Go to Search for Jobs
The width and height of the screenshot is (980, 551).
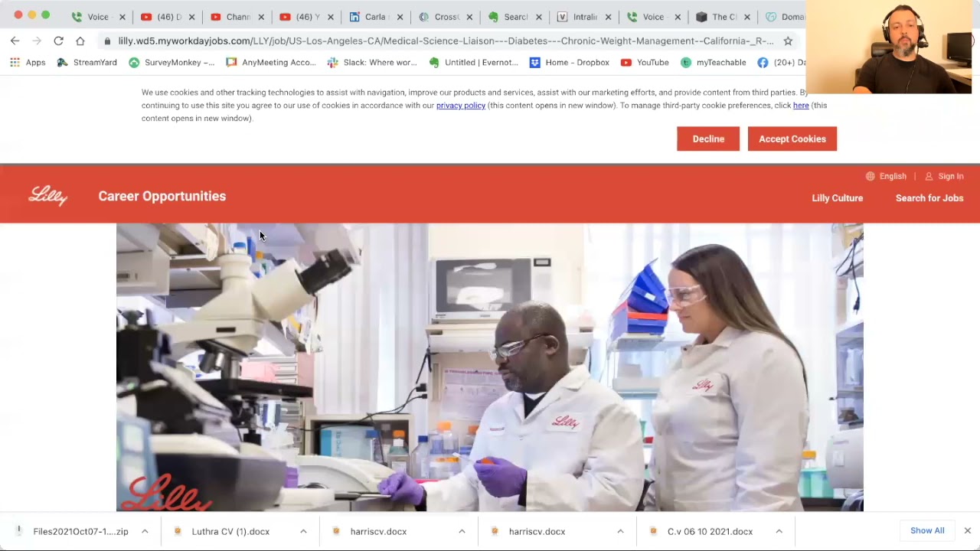[x=929, y=198]
